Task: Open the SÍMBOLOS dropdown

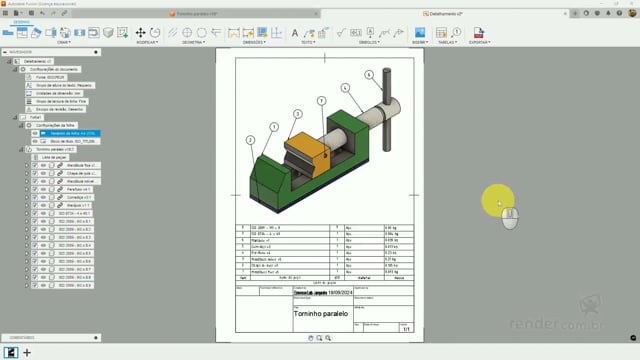Action: pyautogui.click(x=369, y=42)
